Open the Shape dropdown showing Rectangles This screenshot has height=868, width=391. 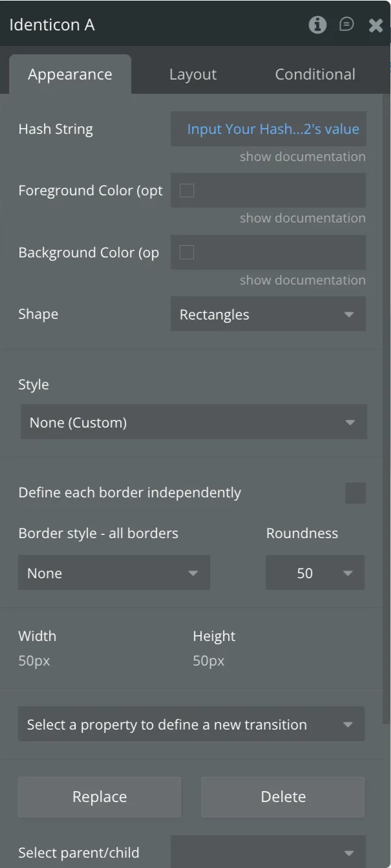[268, 314]
